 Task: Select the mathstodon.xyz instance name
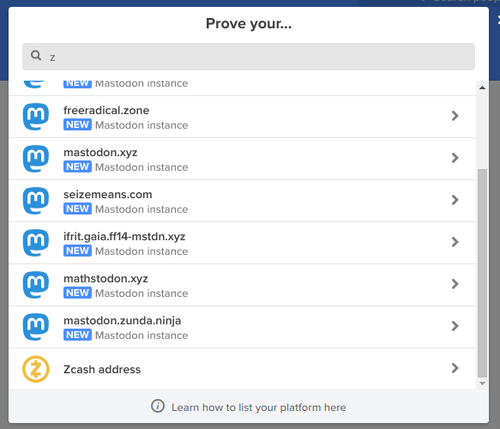(x=106, y=279)
